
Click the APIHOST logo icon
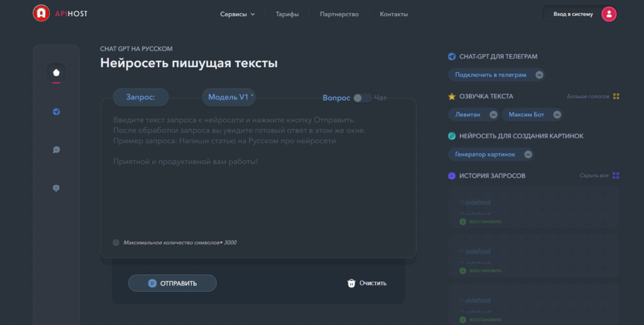[x=41, y=14]
